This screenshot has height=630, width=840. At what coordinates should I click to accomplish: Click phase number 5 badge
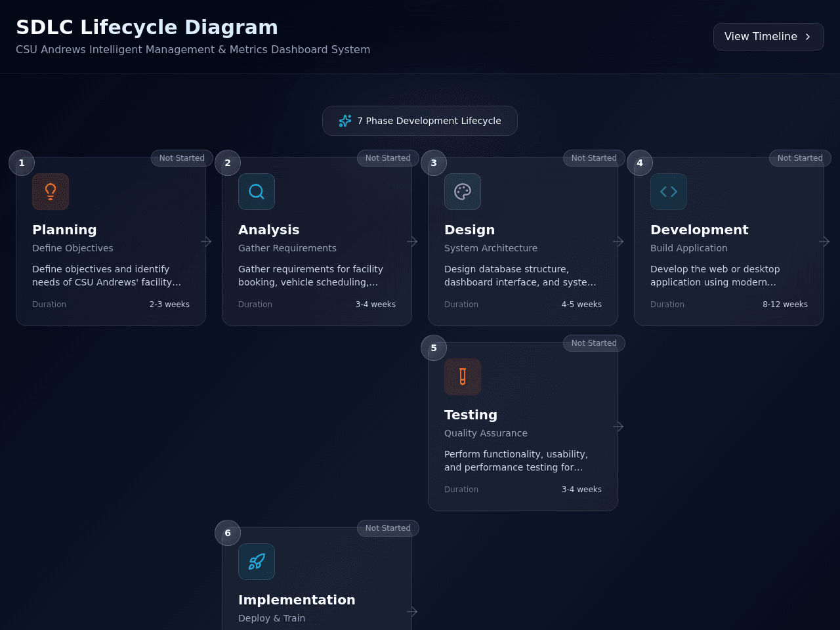click(434, 348)
